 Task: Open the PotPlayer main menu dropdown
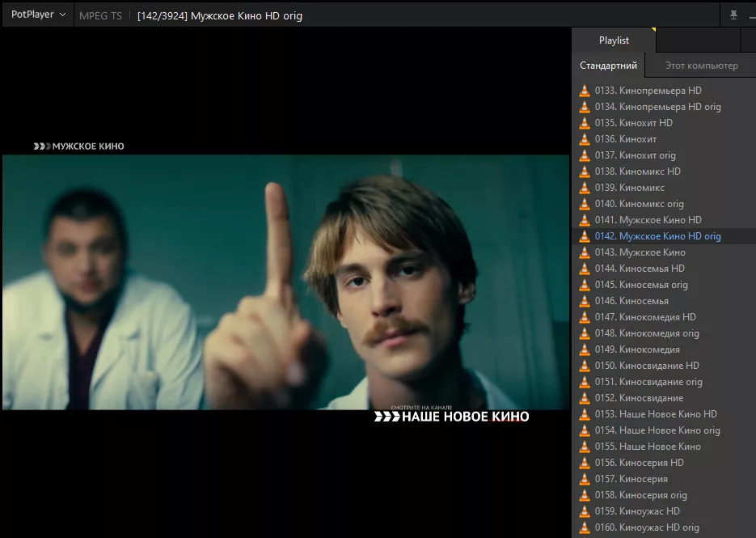[38, 15]
